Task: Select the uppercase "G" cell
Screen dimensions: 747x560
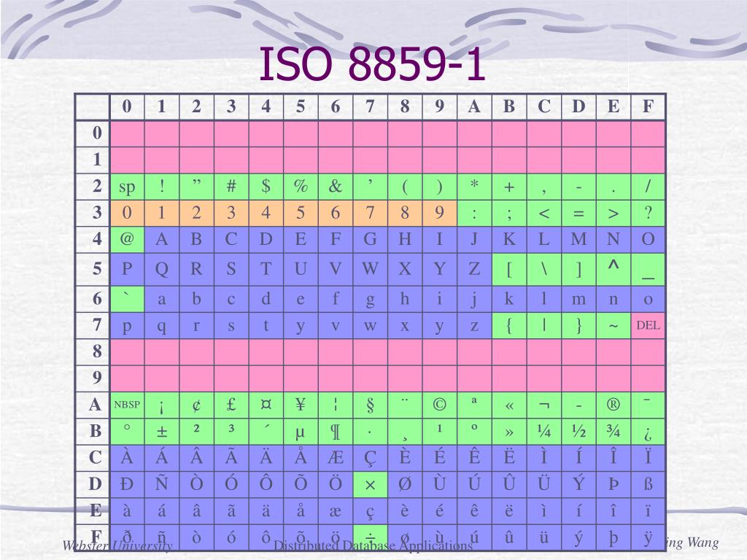Action: (x=370, y=239)
